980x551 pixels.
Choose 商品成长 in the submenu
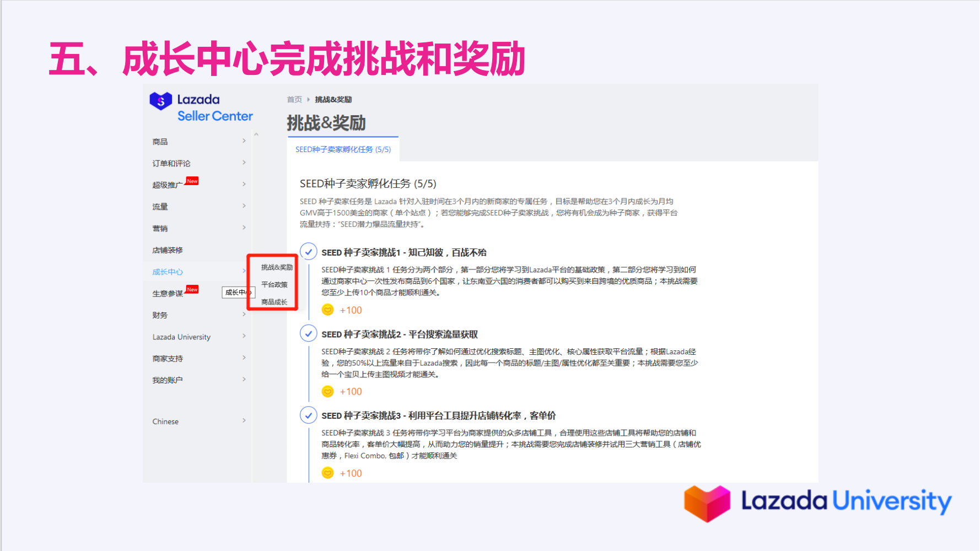[274, 302]
